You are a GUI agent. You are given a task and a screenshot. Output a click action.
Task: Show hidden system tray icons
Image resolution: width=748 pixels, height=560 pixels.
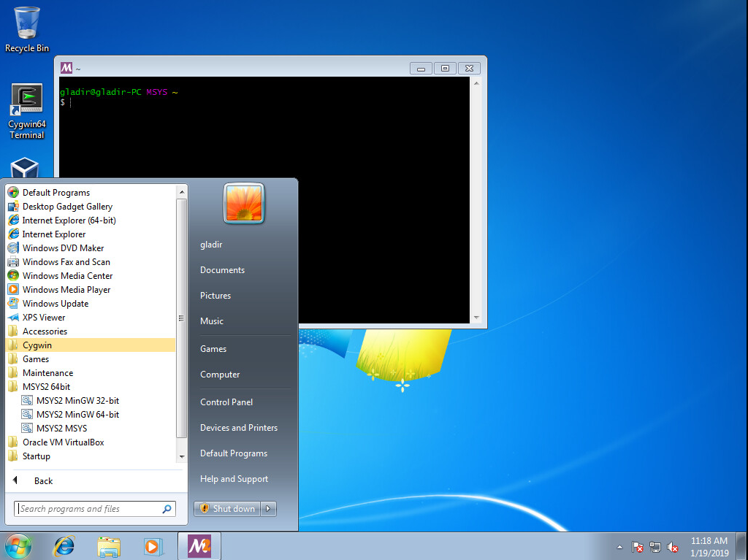pos(620,547)
